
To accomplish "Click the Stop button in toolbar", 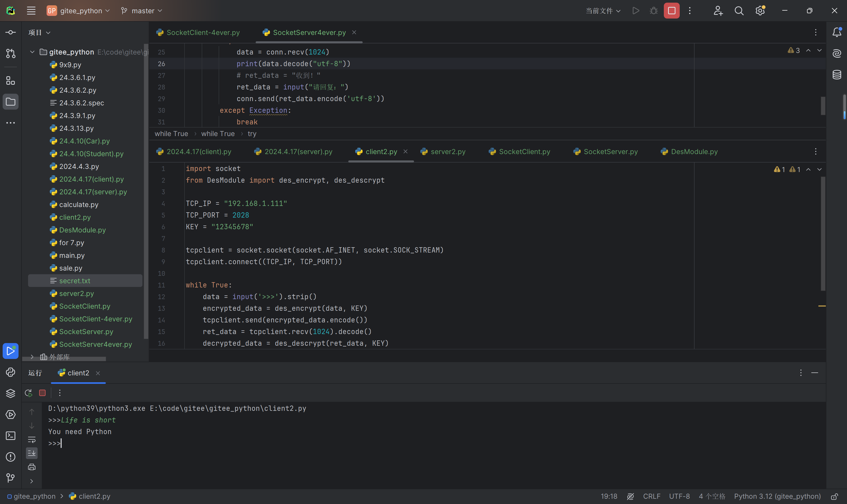I will (x=672, y=11).
